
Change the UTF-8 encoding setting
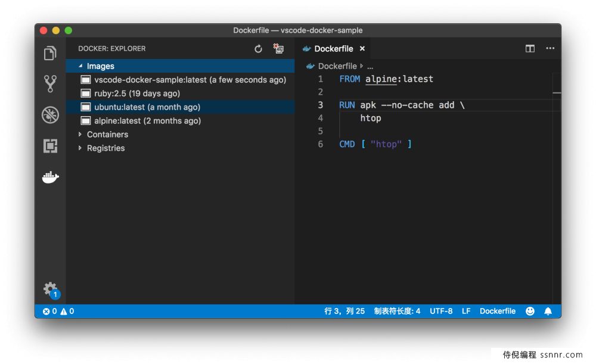441,311
